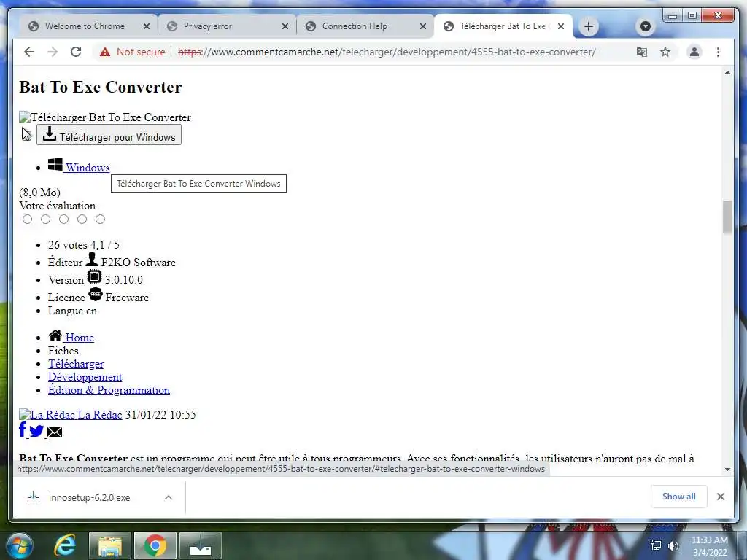Click the downloads installer taskbar icon
This screenshot has height=560, width=747.
tap(201, 545)
